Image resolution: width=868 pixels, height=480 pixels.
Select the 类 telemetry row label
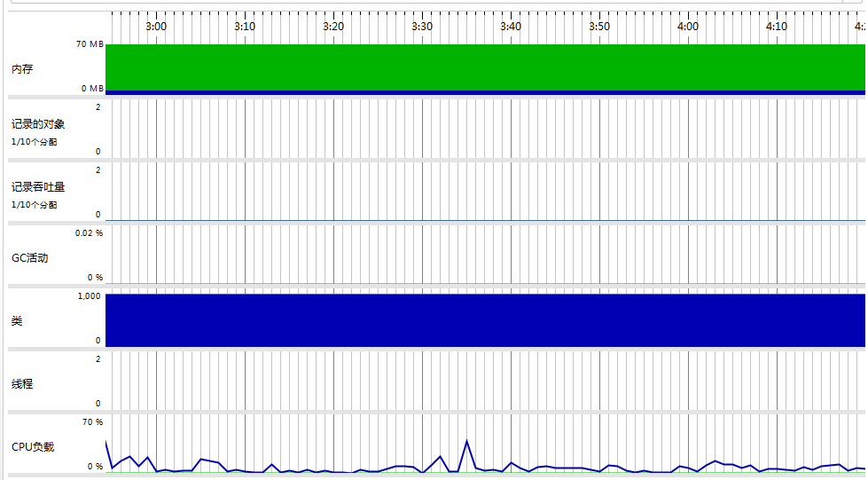17,321
